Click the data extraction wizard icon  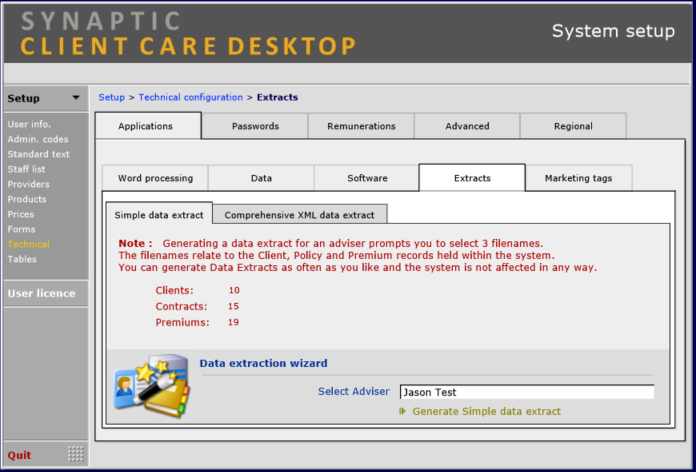pyautogui.click(x=152, y=385)
